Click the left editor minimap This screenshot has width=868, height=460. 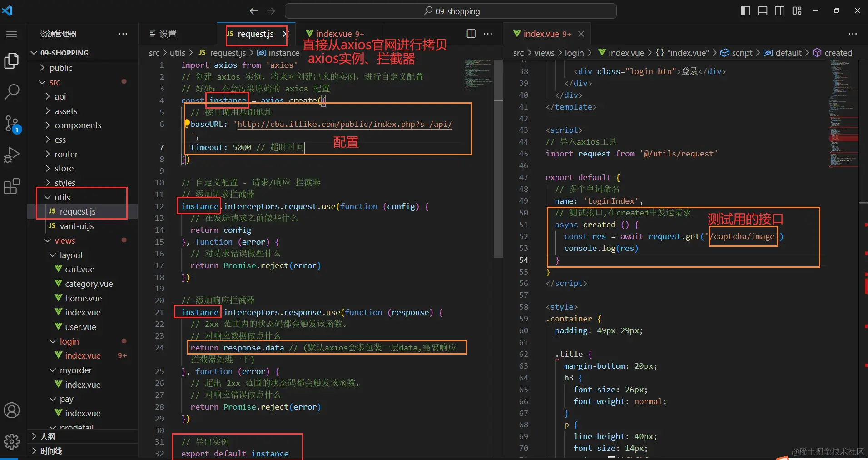(x=478, y=75)
